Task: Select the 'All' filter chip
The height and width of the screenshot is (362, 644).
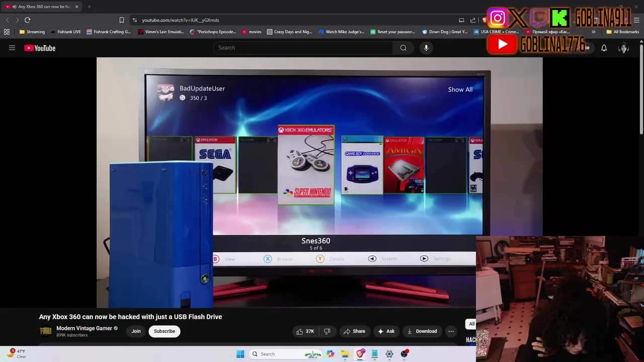Action: pyautogui.click(x=471, y=324)
